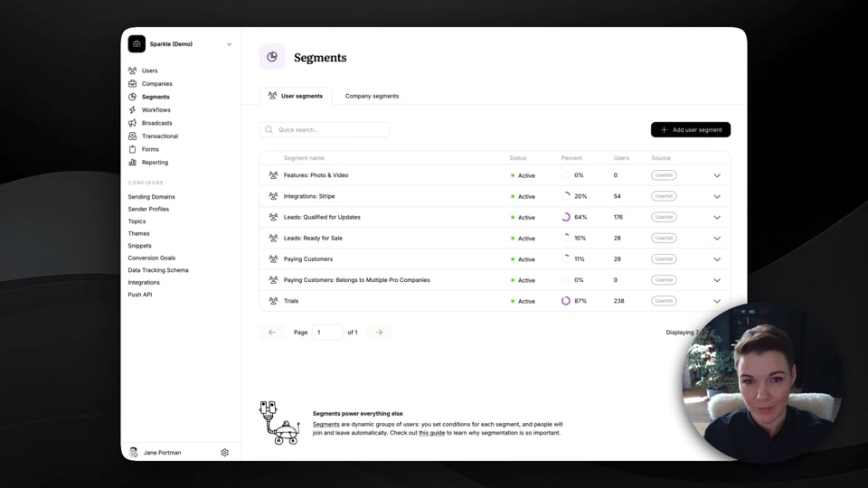Focus the Quick search input field
This screenshot has width=868, height=488.
point(325,129)
